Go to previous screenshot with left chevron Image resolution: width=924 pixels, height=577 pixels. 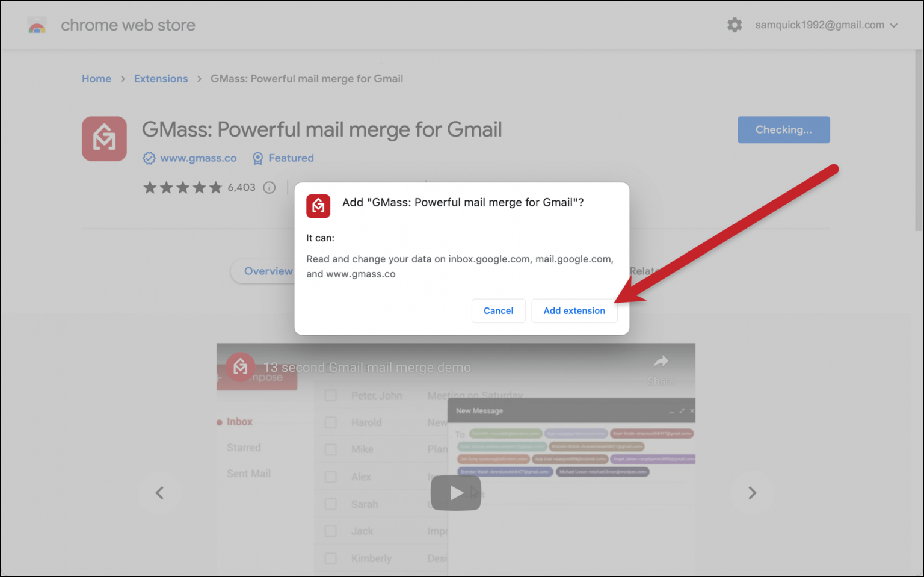(159, 493)
